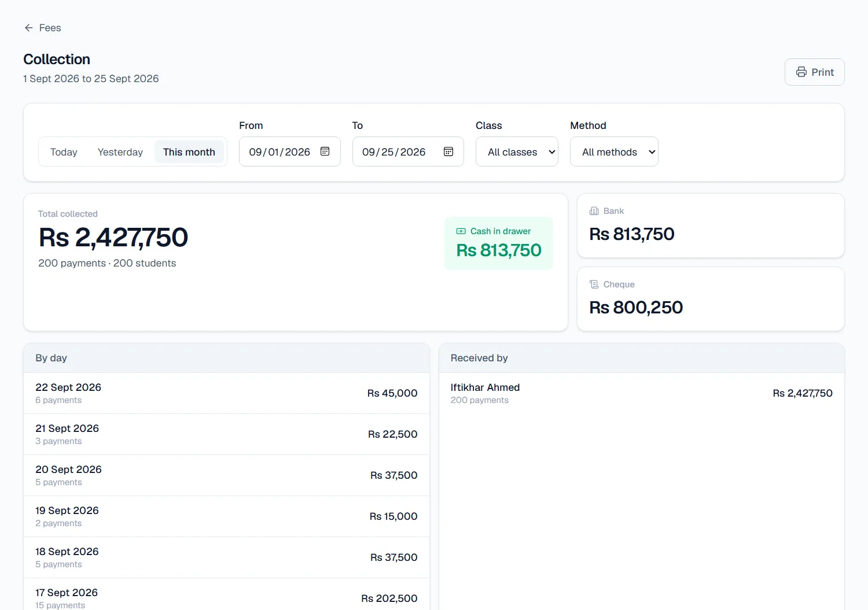
Task: Select the This month range tab
Action: 189,152
